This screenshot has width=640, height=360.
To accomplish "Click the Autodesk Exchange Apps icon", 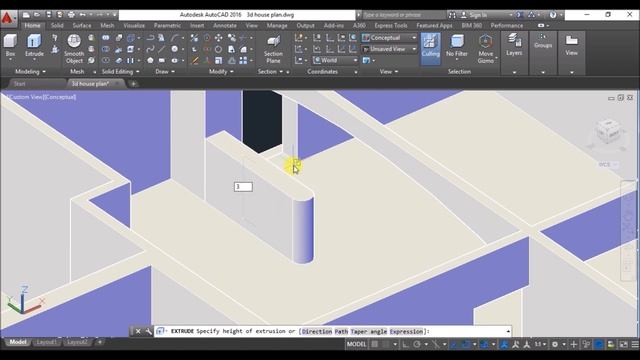I will point(520,15).
